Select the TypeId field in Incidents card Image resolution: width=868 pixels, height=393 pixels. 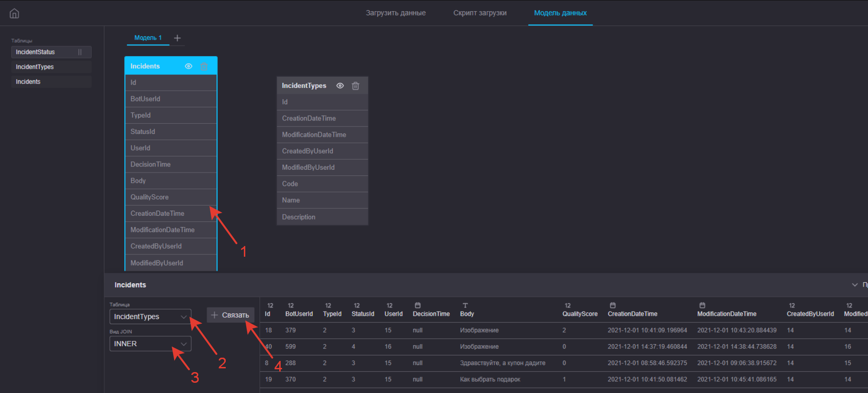171,115
